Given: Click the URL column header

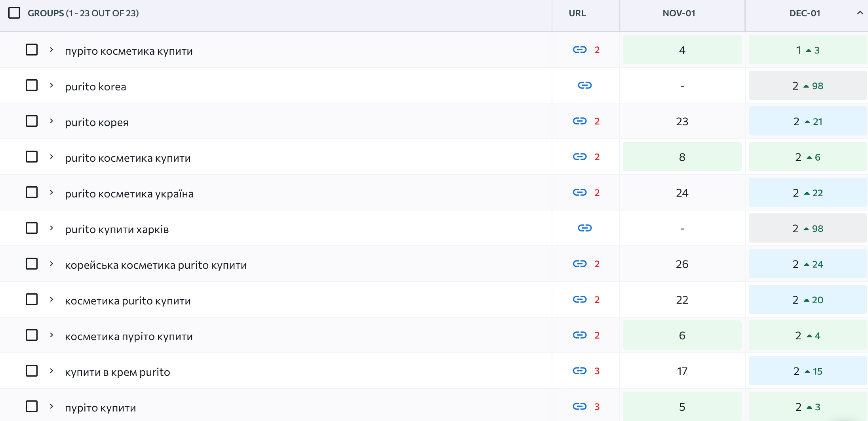Looking at the screenshot, I should click(577, 13).
